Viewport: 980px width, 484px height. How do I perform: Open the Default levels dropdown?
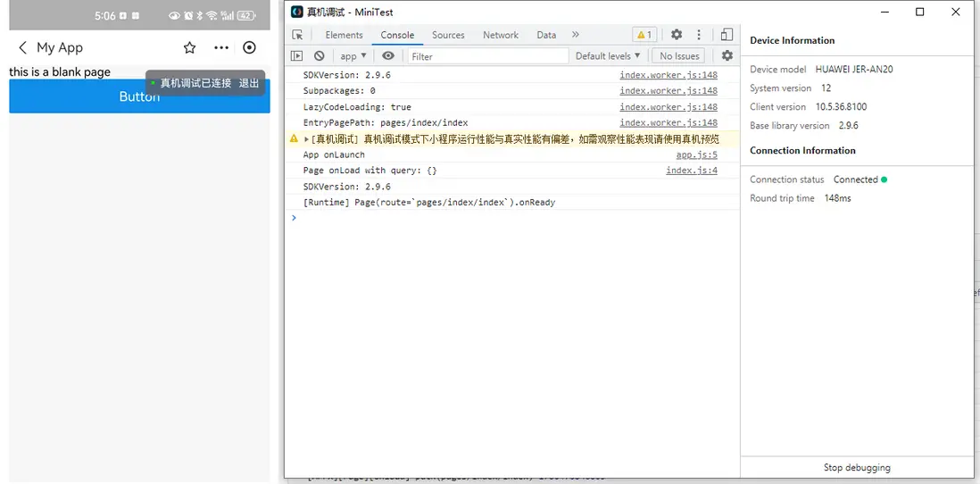point(608,55)
